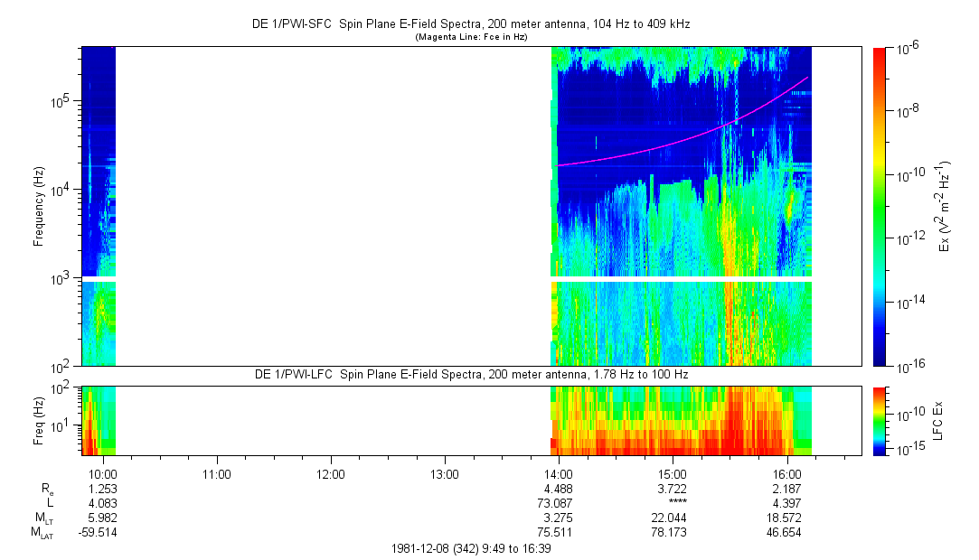The image size is (979, 560).
Task: Select the 12:00 time tick label
Action: 331,473
